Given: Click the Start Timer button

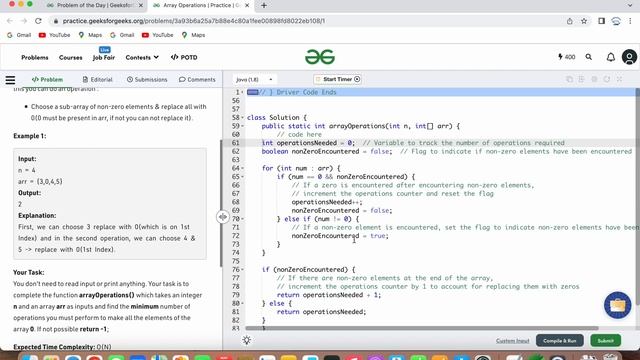Looking at the screenshot, I should [x=338, y=79].
